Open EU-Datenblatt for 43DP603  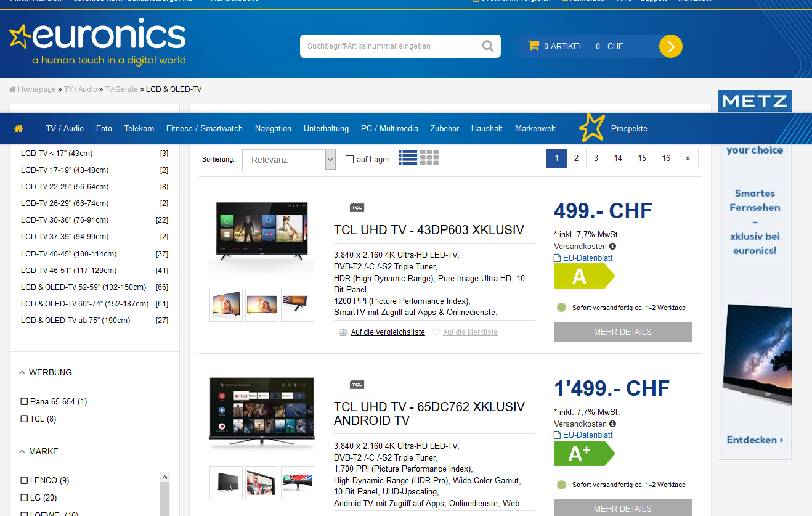[x=588, y=258]
